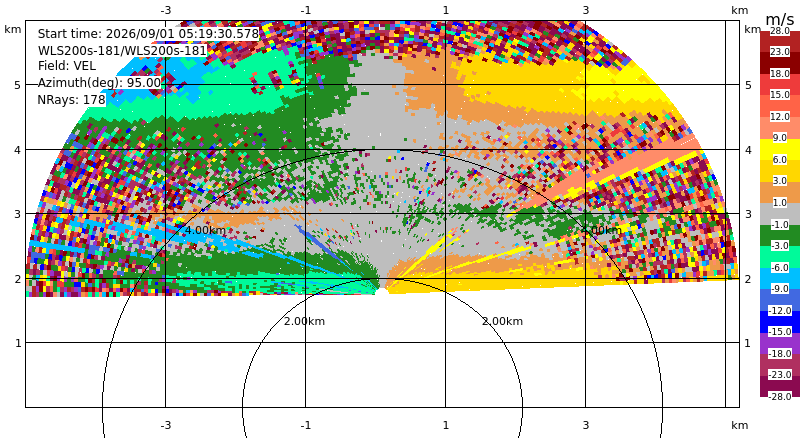Click the m/s units title above the colorbar
800x438 pixels.
click(780, 19)
